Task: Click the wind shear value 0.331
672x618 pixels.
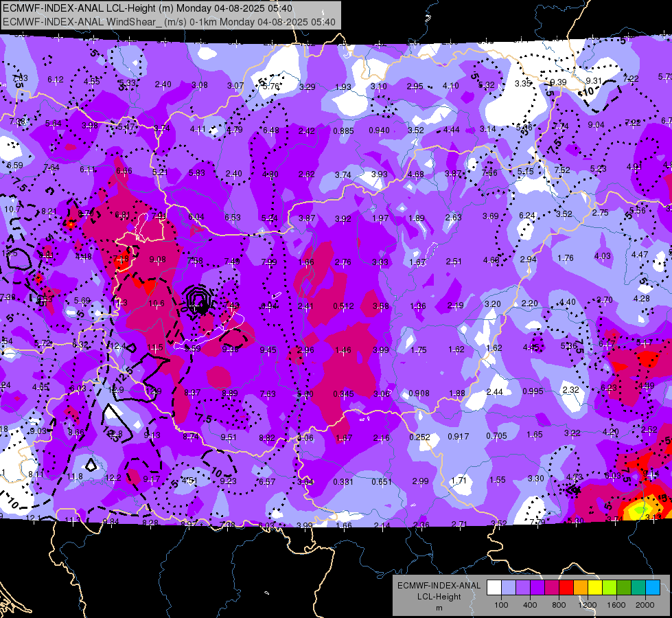Action: tap(343, 481)
